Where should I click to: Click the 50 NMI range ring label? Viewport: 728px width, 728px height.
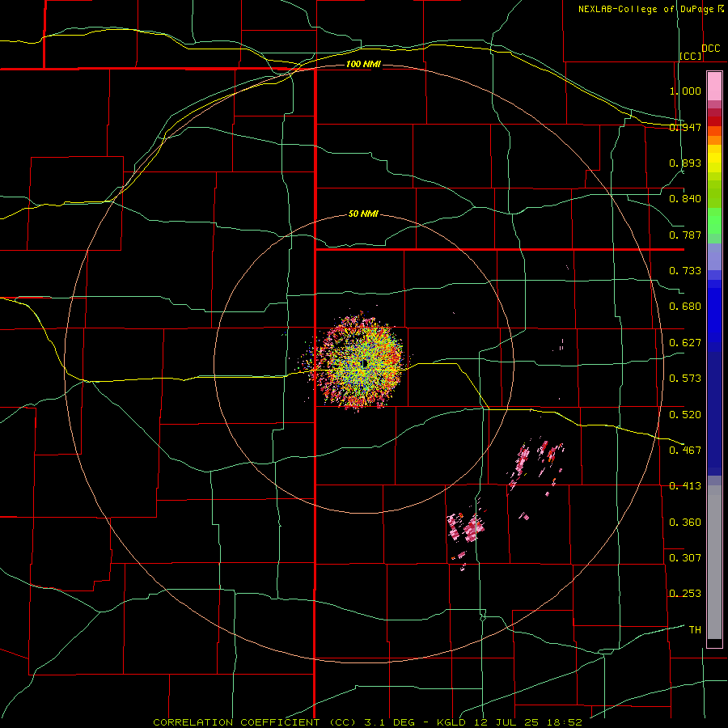[x=363, y=214]
